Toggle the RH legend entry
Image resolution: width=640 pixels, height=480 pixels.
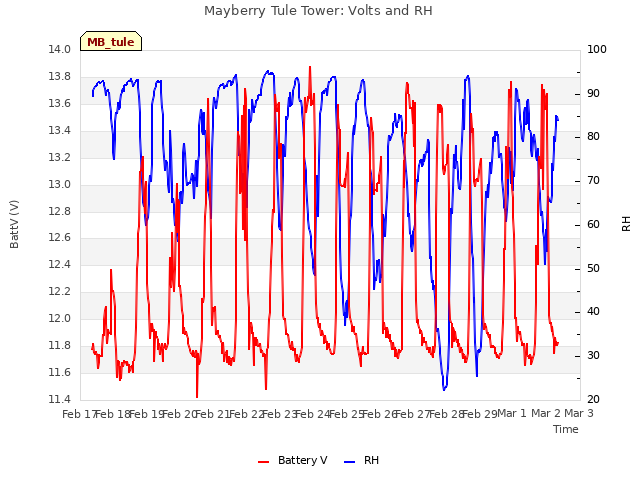click(x=361, y=460)
